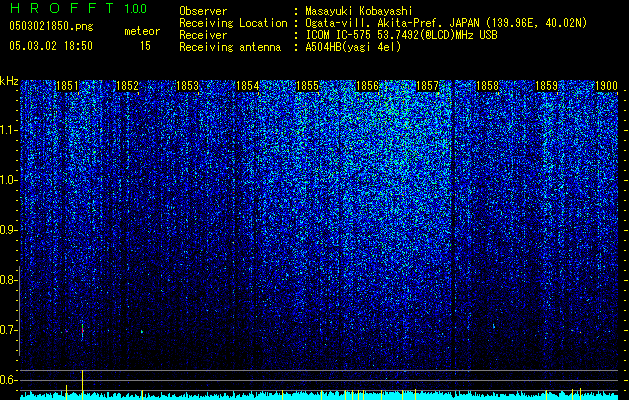Click the 1854 time marker
The width and height of the screenshot is (629, 400).
(248, 86)
